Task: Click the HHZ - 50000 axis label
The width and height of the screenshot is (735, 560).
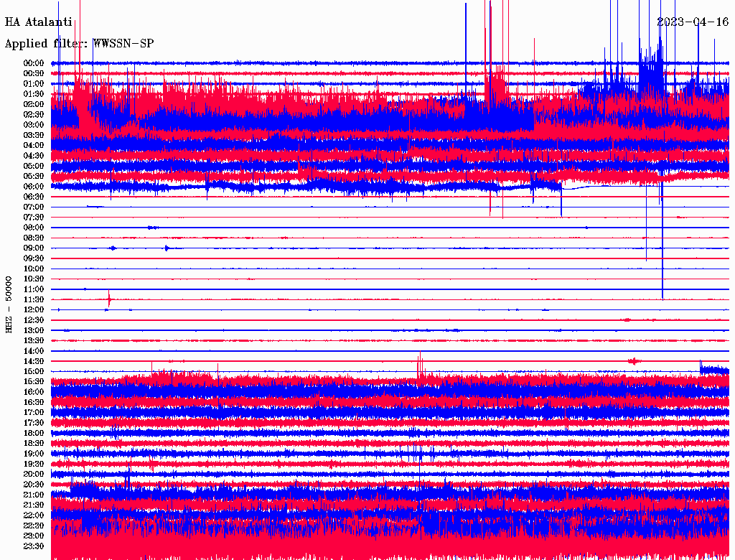Action: pos(9,305)
